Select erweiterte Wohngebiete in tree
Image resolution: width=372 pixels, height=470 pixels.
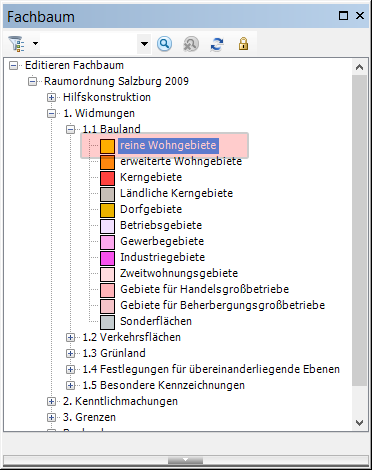point(181,161)
